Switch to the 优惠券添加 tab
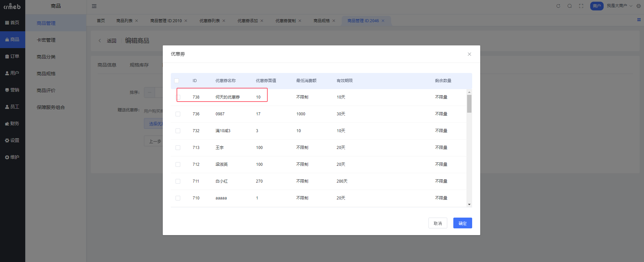This screenshot has width=644, height=262. (248, 21)
